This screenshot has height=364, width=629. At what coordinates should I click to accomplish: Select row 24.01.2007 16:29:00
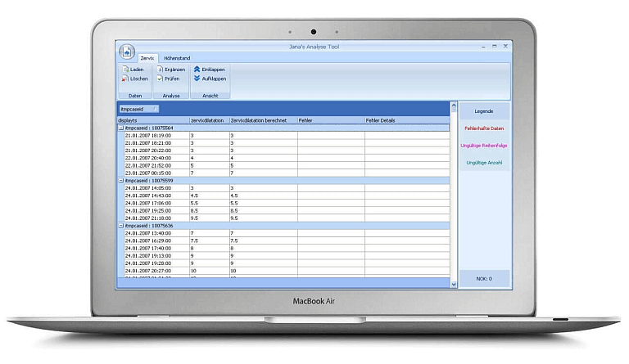coord(287,240)
